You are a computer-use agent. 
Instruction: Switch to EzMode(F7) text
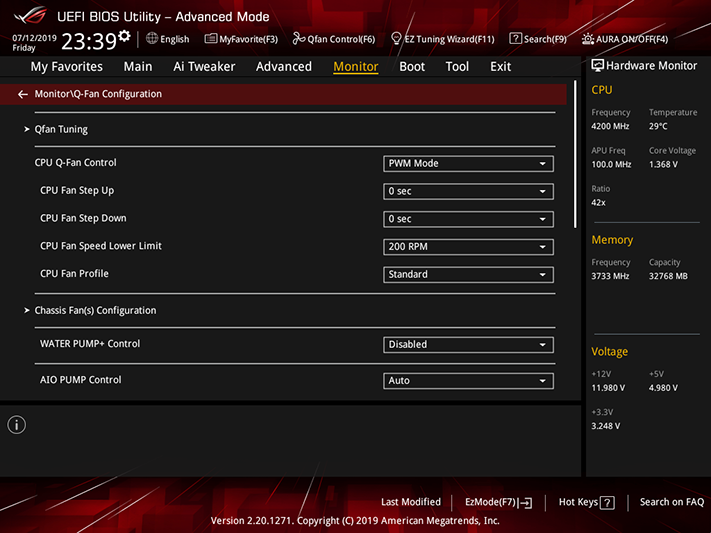pyautogui.click(x=490, y=502)
